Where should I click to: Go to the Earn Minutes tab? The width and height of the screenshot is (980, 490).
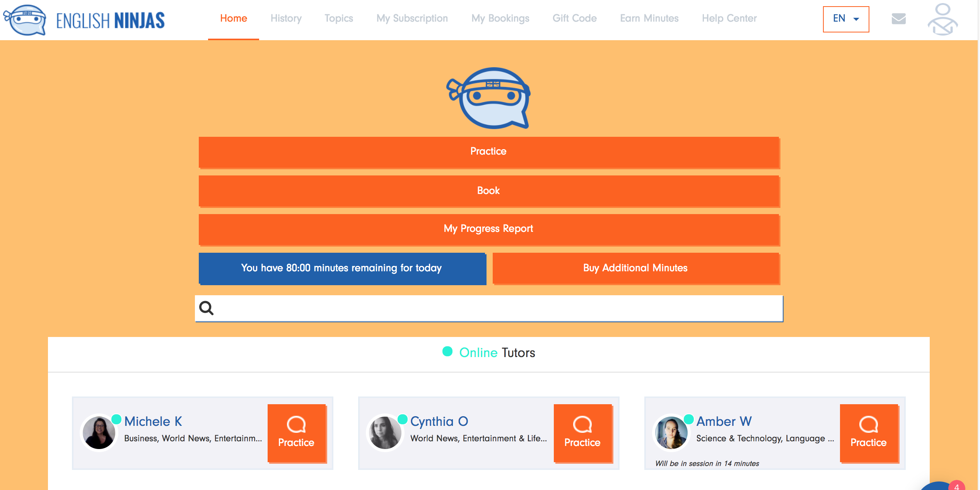pyautogui.click(x=649, y=19)
